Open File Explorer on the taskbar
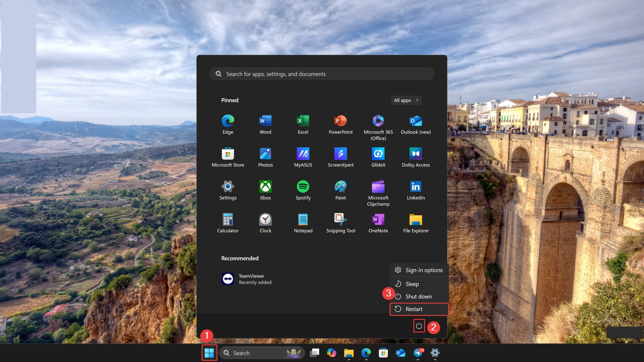Screen dimensions: 644x362 (349, 353)
